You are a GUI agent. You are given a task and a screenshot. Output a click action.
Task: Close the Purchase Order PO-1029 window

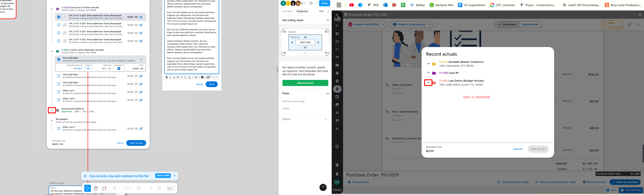click(x=640, y=15)
